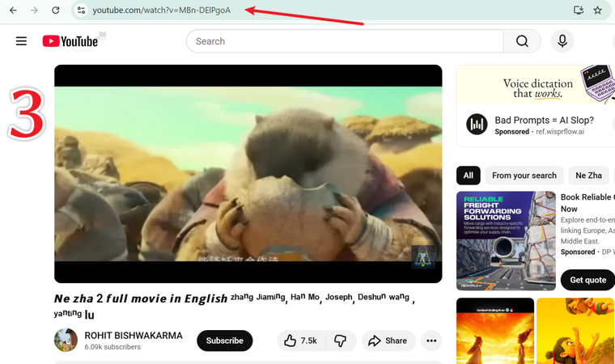Share the Ne zha 2 video
The width and height of the screenshot is (615, 364).
[388, 341]
